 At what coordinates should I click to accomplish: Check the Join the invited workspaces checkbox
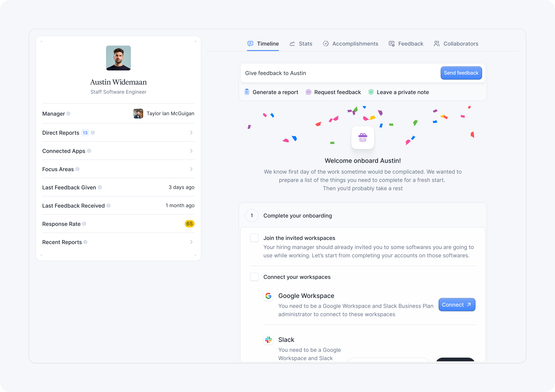pyautogui.click(x=254, y=238)
